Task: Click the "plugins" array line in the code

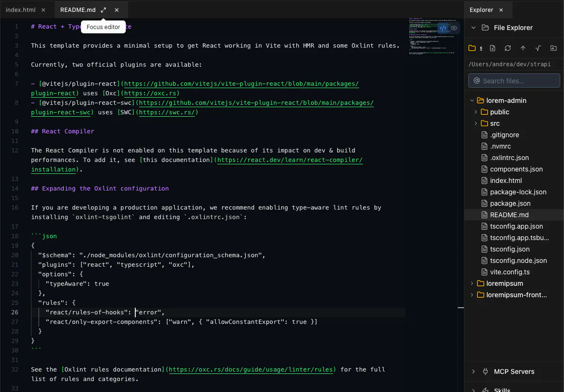Action: pos(116,265)
